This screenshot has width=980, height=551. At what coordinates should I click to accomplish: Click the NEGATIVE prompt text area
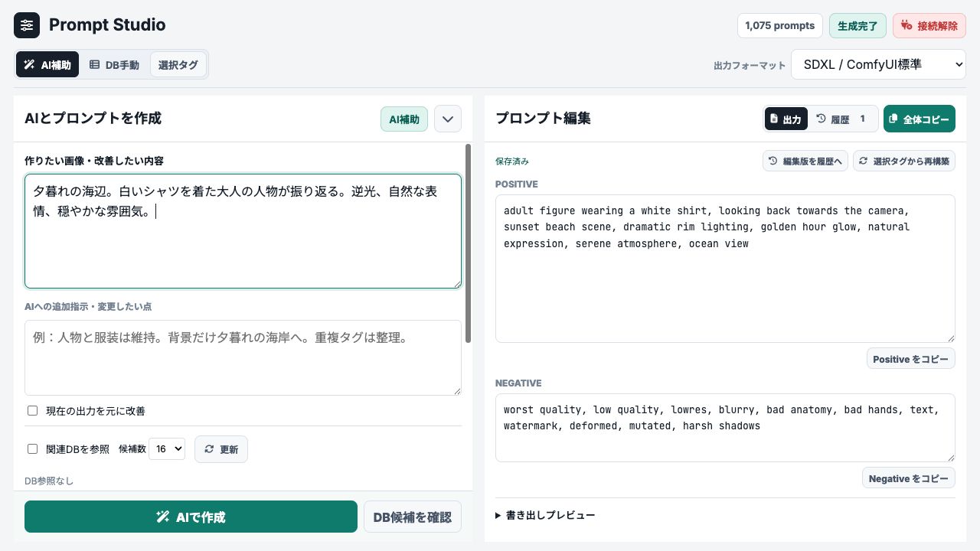click(725, 428)
